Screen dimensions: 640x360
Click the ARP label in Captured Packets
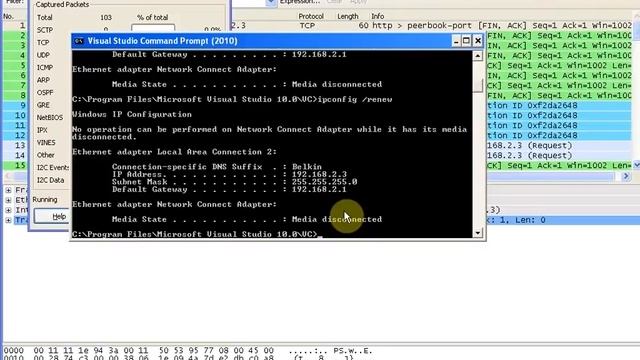coord(43,80)
